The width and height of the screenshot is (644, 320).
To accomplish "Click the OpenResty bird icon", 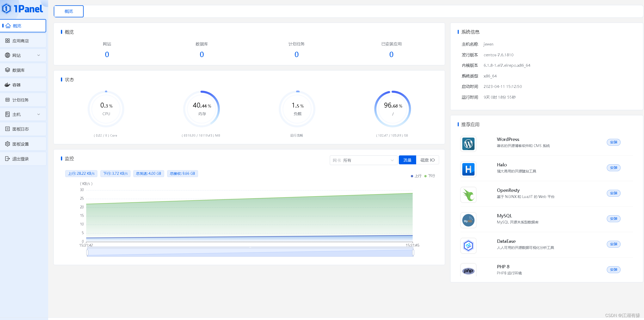I will click(468, 195).
